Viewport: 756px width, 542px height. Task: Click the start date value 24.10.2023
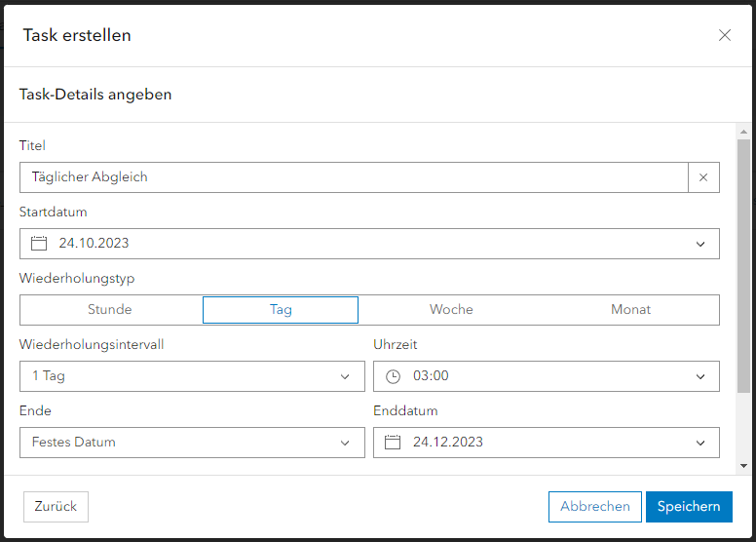94,244
